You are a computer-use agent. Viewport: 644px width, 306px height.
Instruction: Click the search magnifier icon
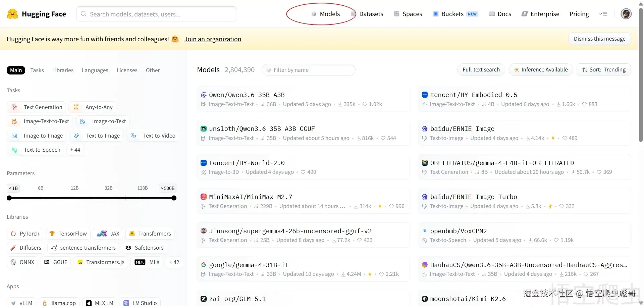point(84,14)
